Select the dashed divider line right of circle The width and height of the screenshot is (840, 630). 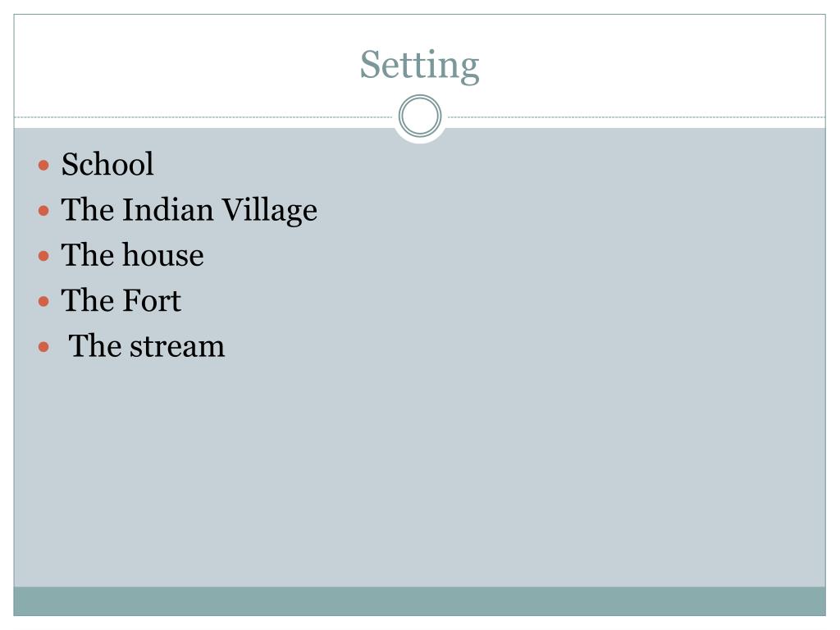click(637, 116)
